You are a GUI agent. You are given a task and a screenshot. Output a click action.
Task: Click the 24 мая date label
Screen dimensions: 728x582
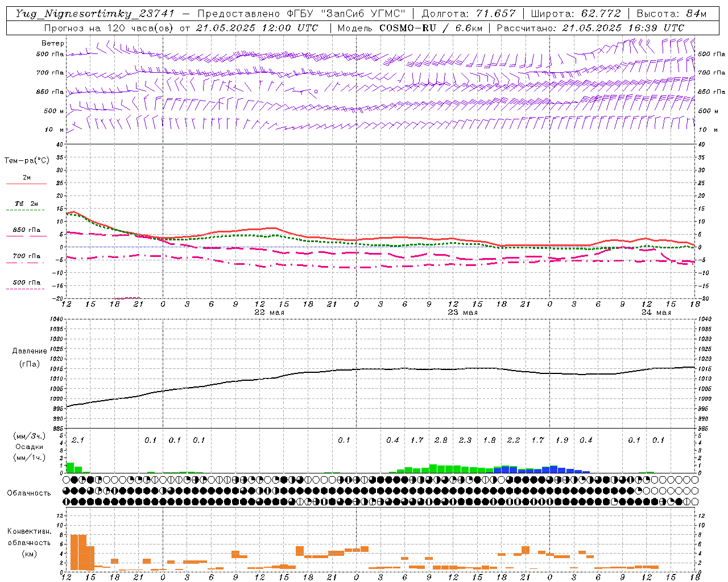click(x=656, y=313)
